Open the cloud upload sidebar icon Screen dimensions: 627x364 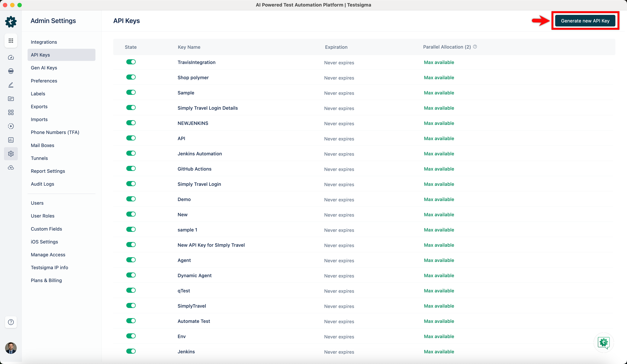pos(11,167)
